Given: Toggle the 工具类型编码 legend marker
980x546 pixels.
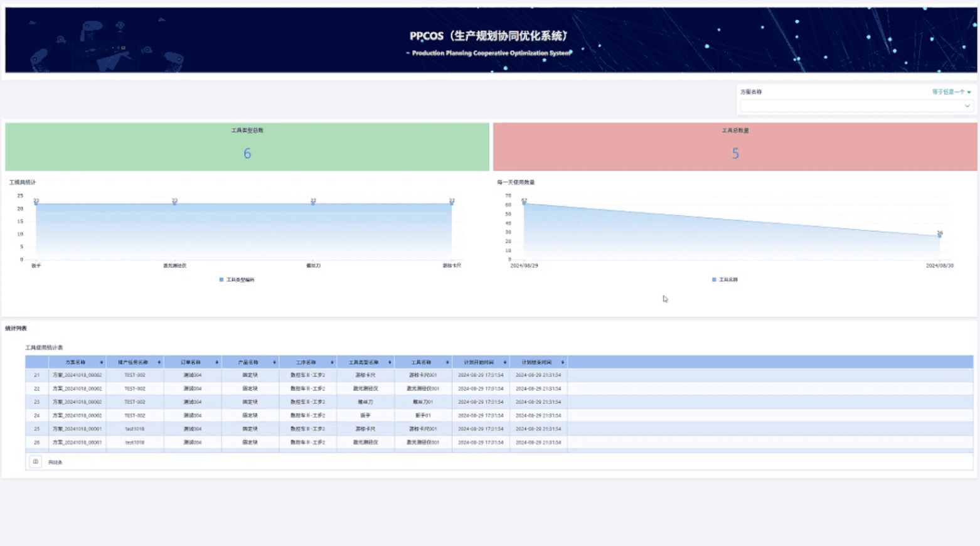Looking at the screenshot, I should [221, 280].
